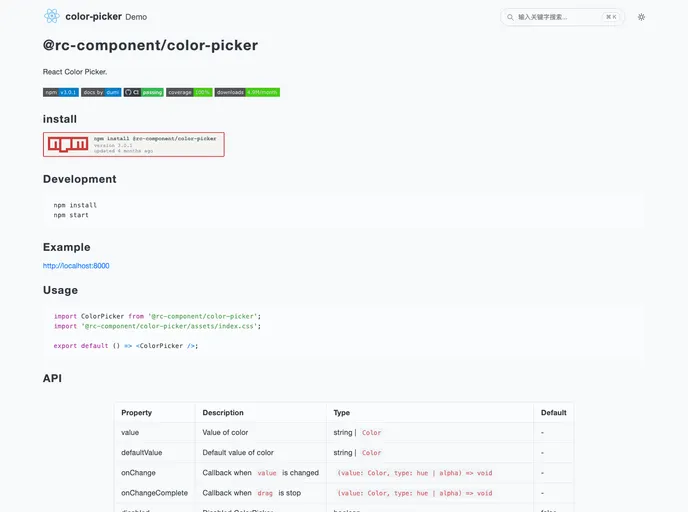Click the API section heading
The image size is (688, 512).
coord(52,378)
